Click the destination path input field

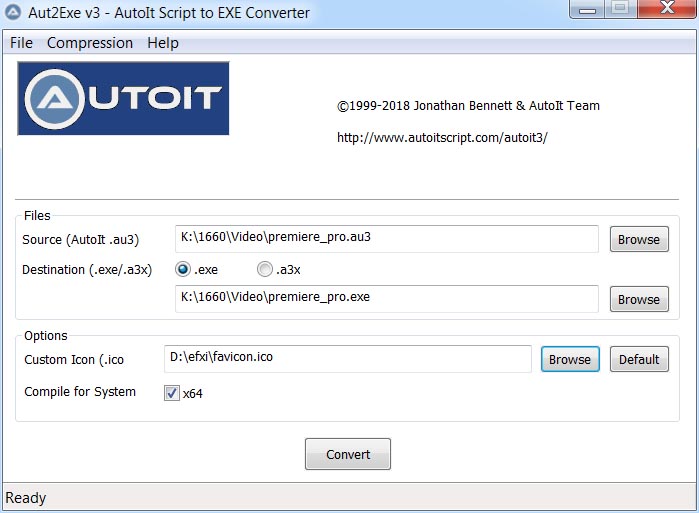[x=387, y=299]
